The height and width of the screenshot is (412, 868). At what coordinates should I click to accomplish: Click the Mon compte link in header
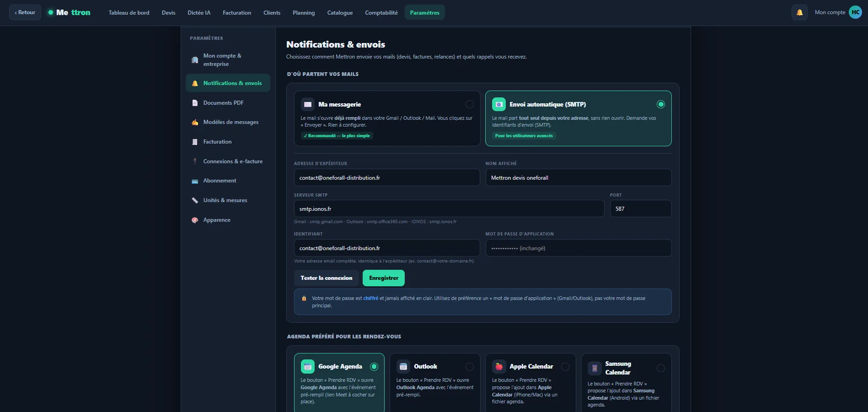coord(830,12)
